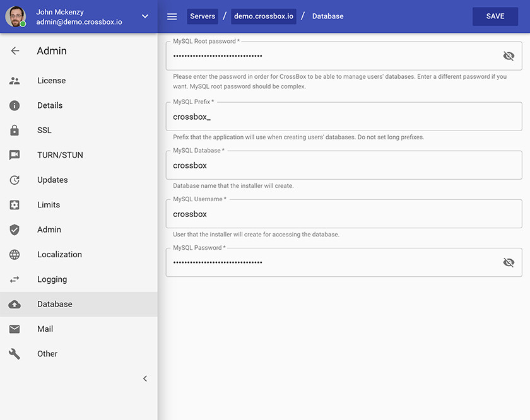Image resolution: width=530 pixels, height=420 pixels.
Task: Click the Limits settings icon
Action: click(15, 205)
